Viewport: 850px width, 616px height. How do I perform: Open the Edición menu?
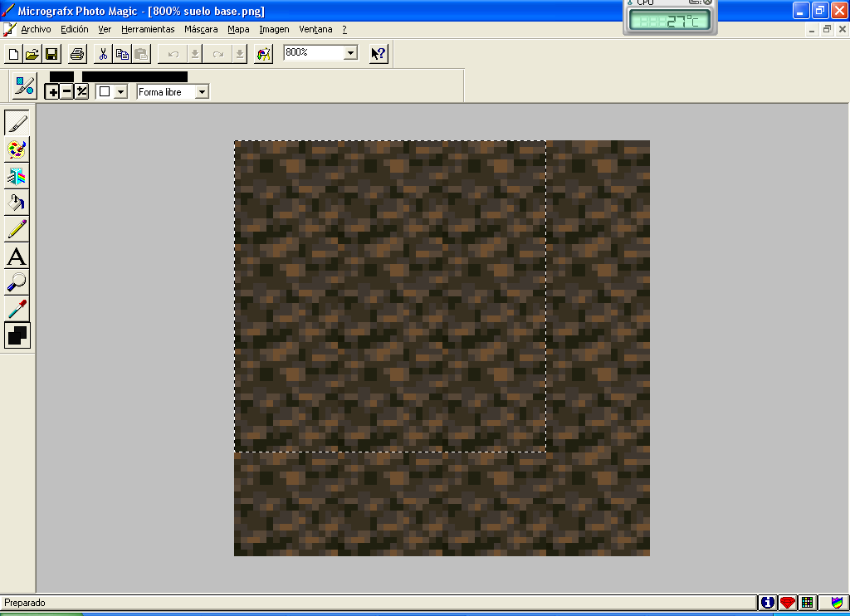coord(74,29)
